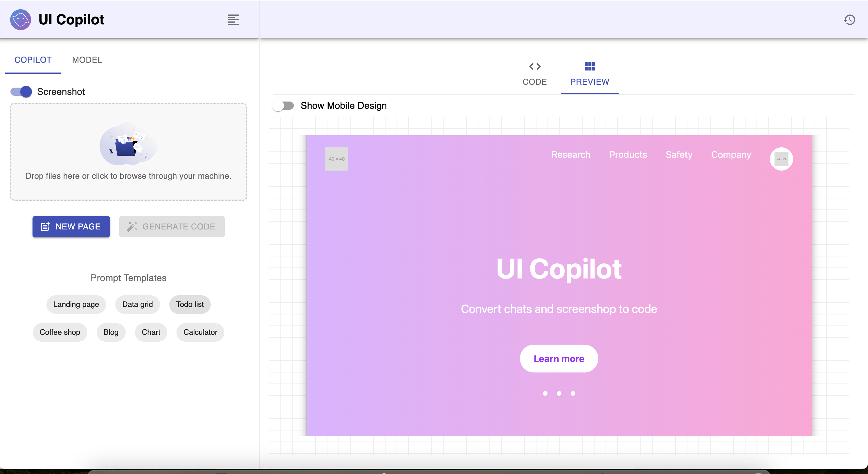Click the 40 × 40 placeholder logo
The width and height of the screenshot is (868, 474).
(336, 159)
